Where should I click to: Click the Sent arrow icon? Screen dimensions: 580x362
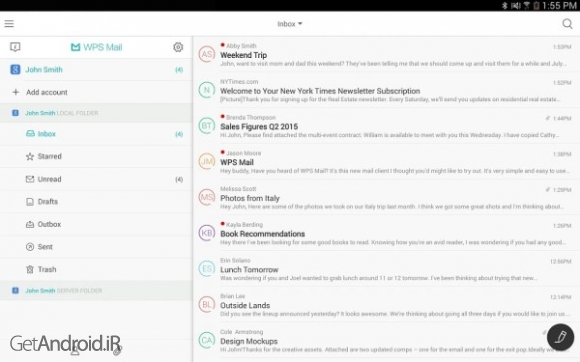click(30, 247)
